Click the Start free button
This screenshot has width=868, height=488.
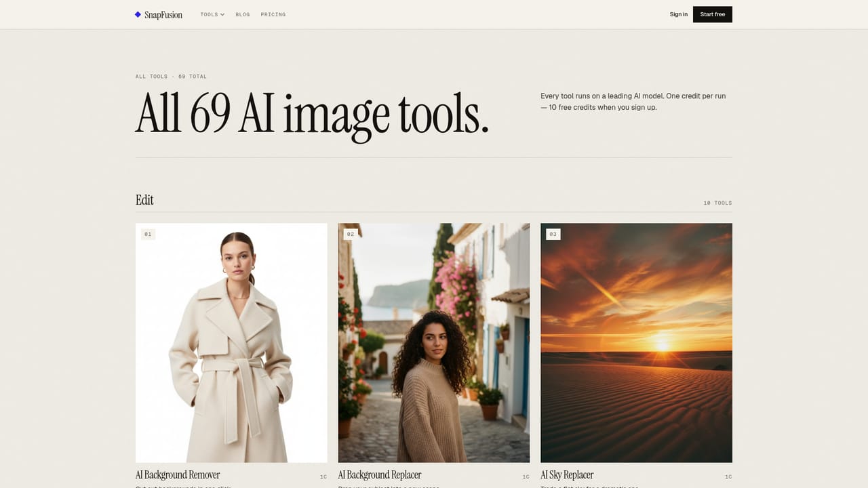coord(713,14)
